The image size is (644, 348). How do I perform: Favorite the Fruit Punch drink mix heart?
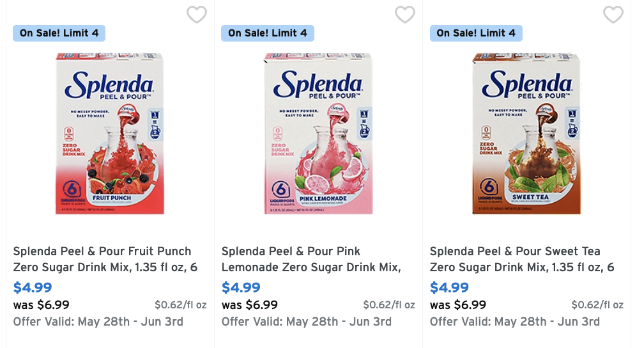(197, 14)
